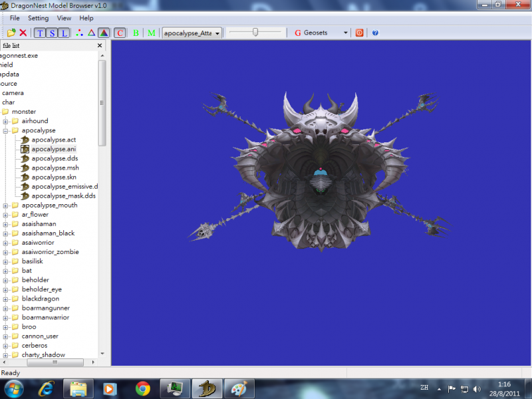Open the View menu

click(x=64, y=19)
